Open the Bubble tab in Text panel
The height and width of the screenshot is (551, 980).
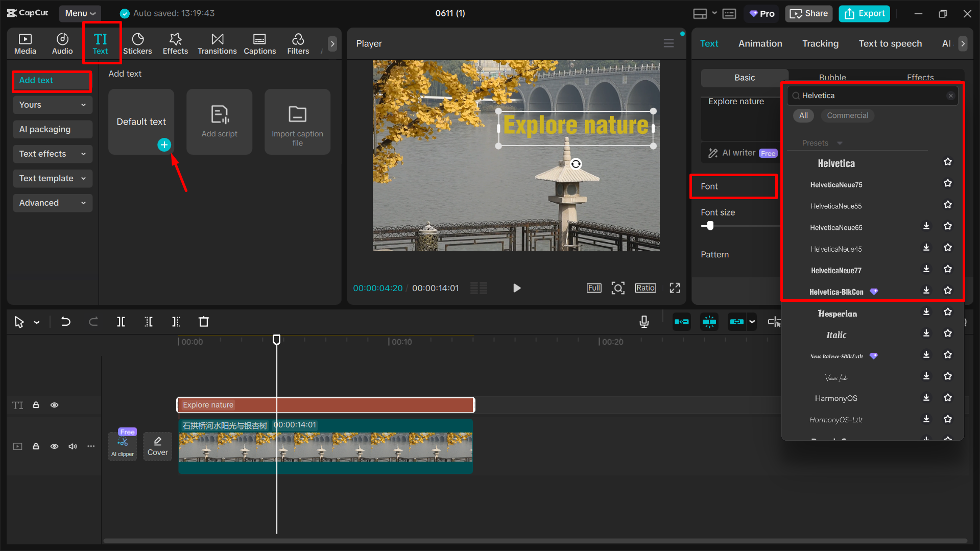[832, 77]
